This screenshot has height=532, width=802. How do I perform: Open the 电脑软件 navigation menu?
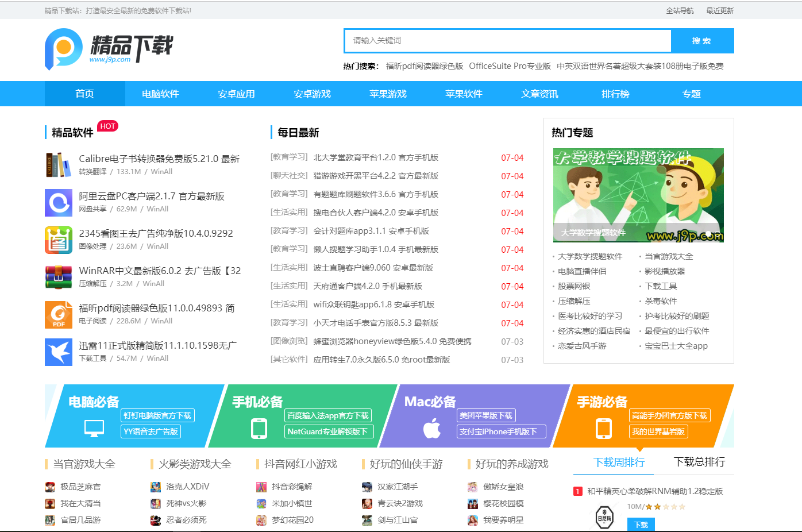pyautogui.click(x=161, y=94)
